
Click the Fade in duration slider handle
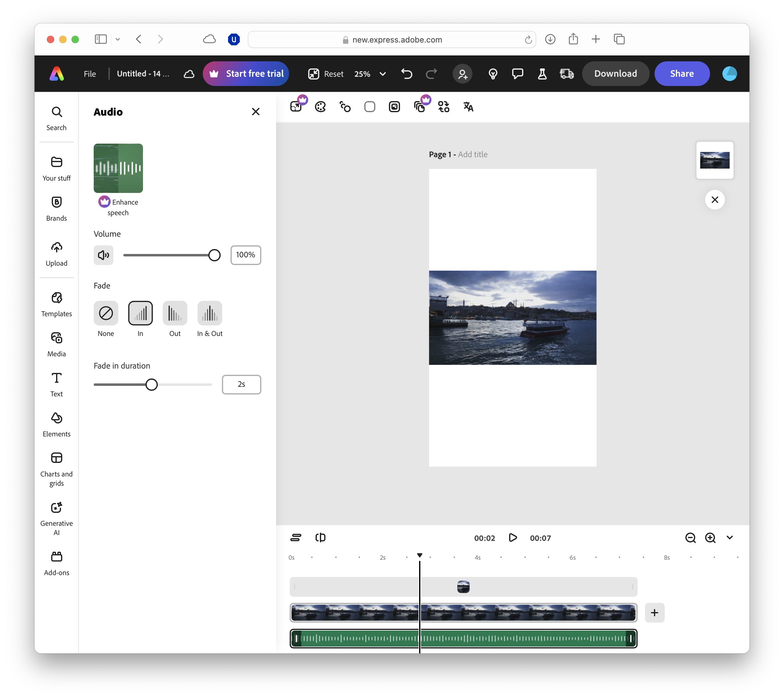point(152,384)
